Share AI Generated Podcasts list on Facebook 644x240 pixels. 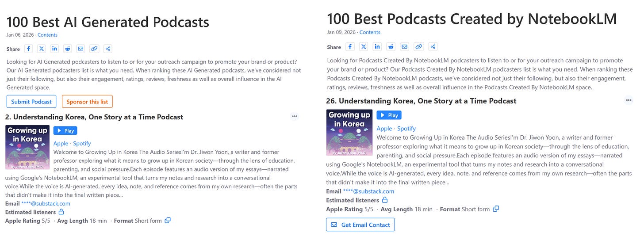pyautogui.click(x=28, y=49)
